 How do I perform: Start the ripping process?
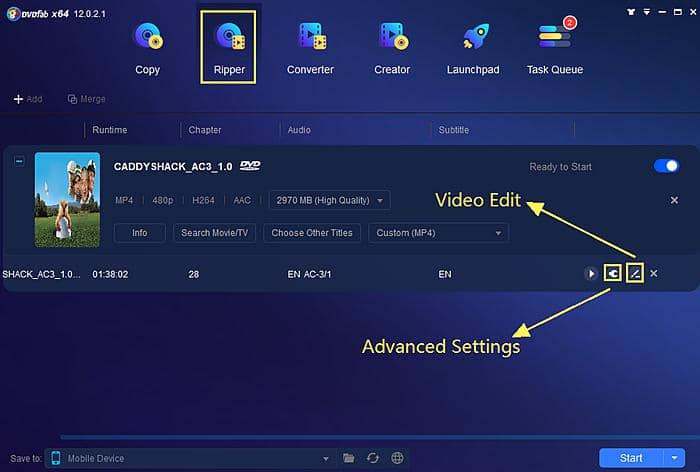tap(631, 458)
